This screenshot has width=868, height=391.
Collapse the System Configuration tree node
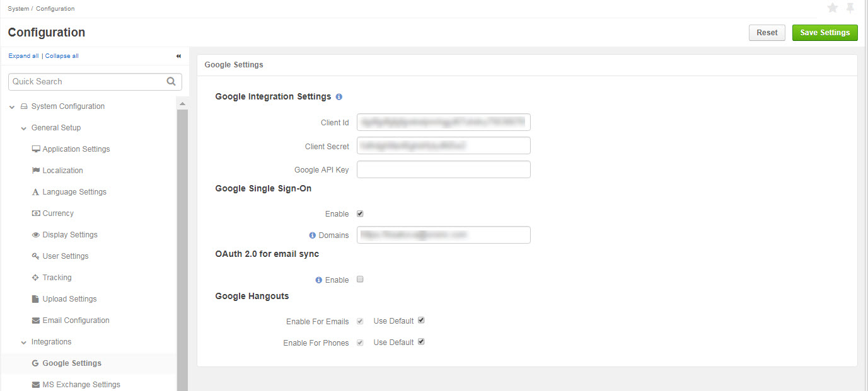(x=12, y=107)
